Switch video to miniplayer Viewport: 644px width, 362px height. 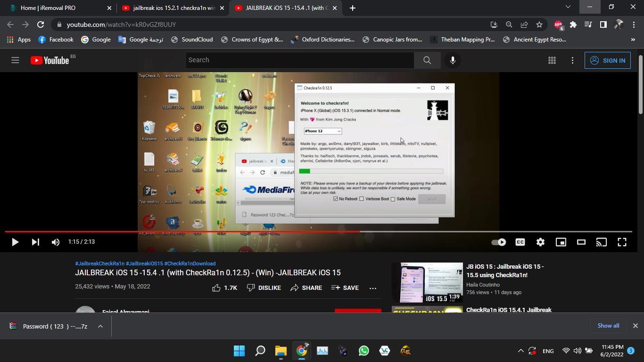[561, 242]
